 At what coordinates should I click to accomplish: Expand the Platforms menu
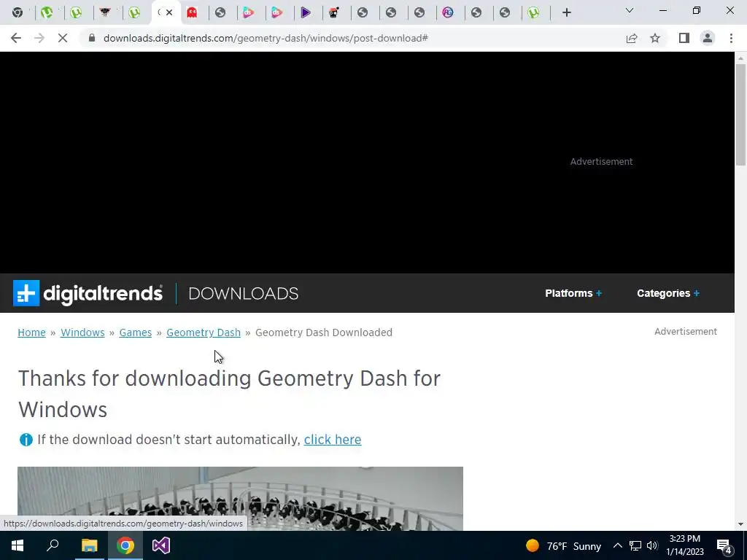coord(573,293)
